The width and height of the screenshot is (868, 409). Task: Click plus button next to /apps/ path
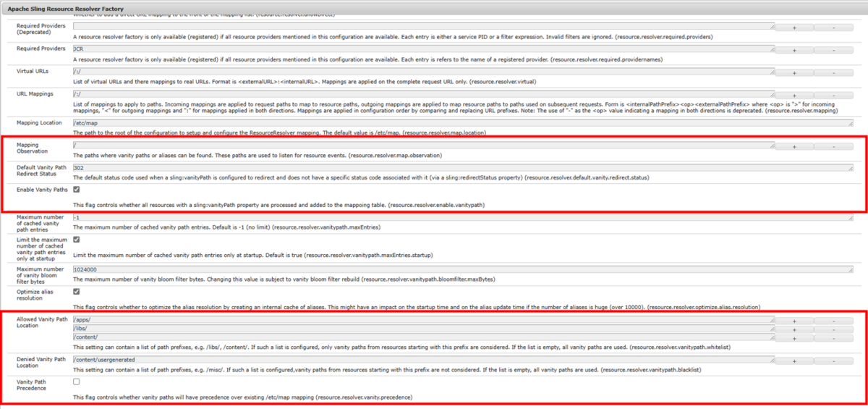click(794, 320)
